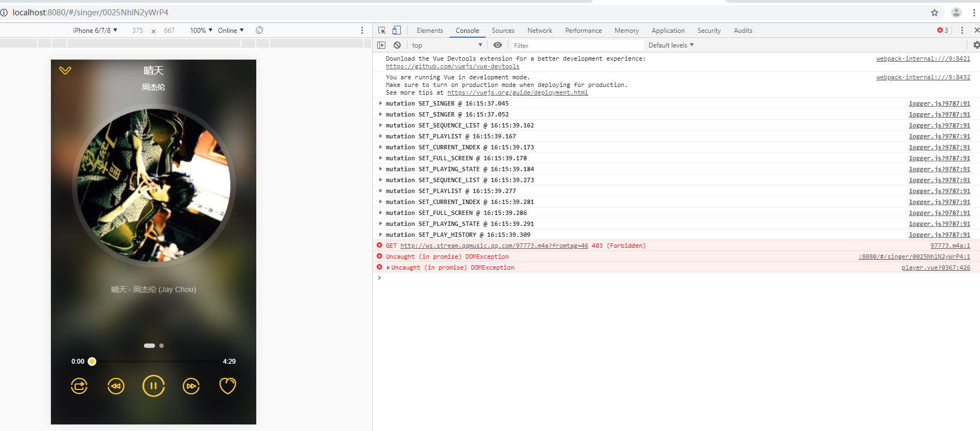
Task: Click the lyric line 晴天 - 周杰伦 (Jay Chou)
Action: 153,289
